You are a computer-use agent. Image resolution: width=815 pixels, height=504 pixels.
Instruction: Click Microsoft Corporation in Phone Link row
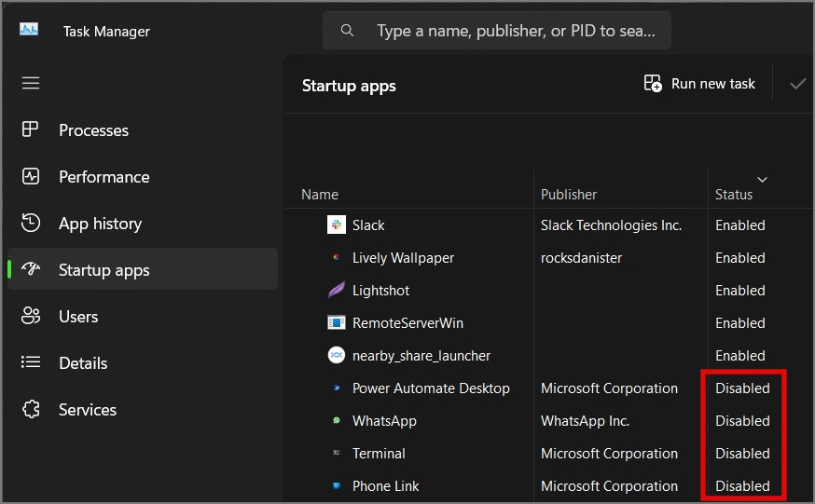point(609,485)
